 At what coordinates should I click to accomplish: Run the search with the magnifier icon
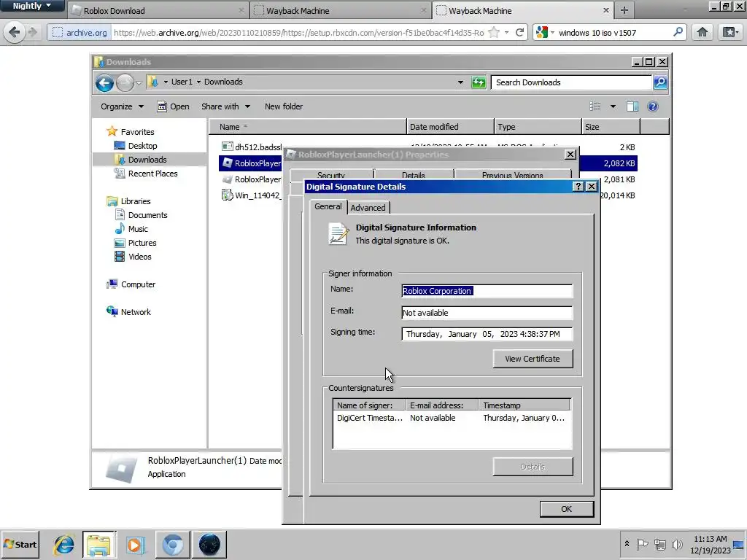[678, 32]
